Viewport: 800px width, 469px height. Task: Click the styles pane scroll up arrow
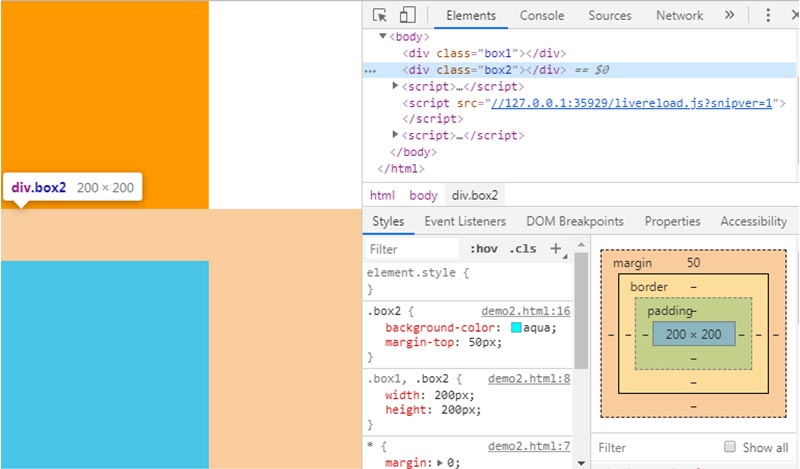581,245
